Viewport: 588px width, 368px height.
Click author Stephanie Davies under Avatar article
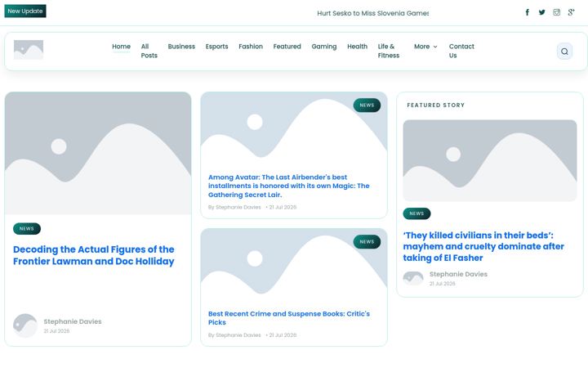point(238,207)
